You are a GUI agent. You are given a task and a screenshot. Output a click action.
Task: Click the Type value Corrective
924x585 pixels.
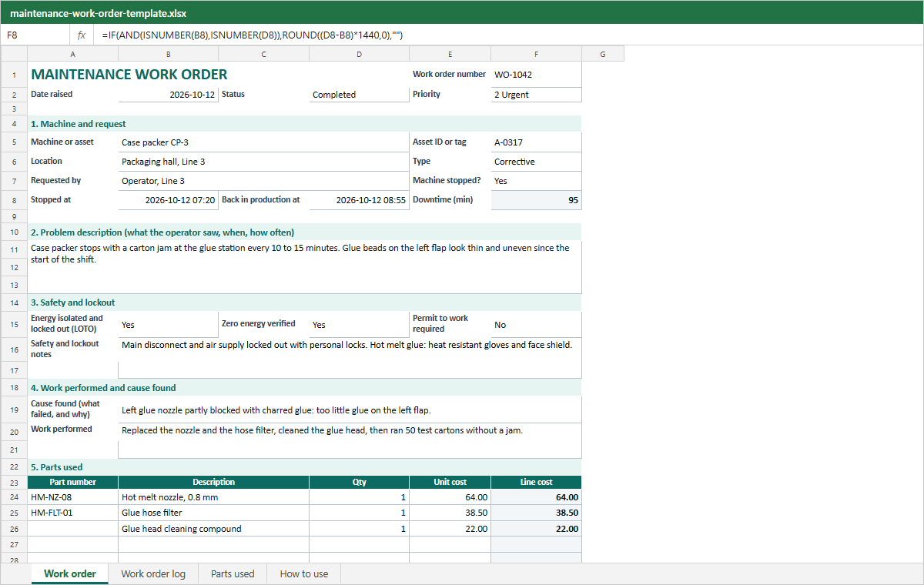coord(537,162)
